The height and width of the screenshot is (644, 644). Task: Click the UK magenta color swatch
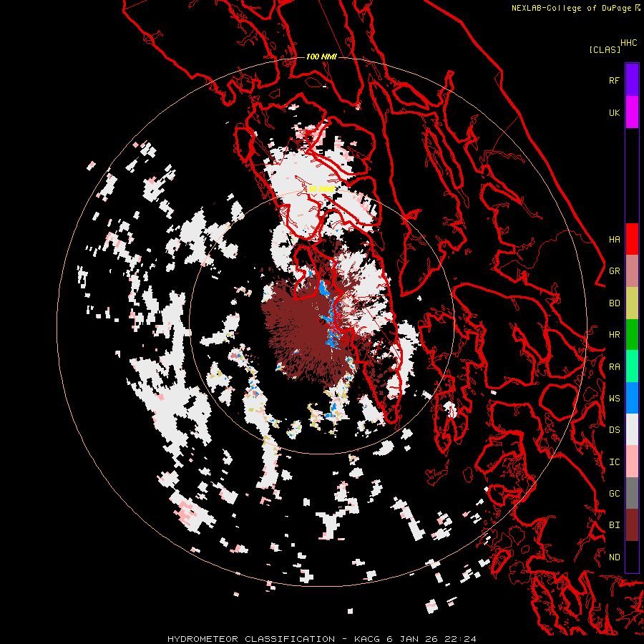pyautogui.click(x=632, y=112)
